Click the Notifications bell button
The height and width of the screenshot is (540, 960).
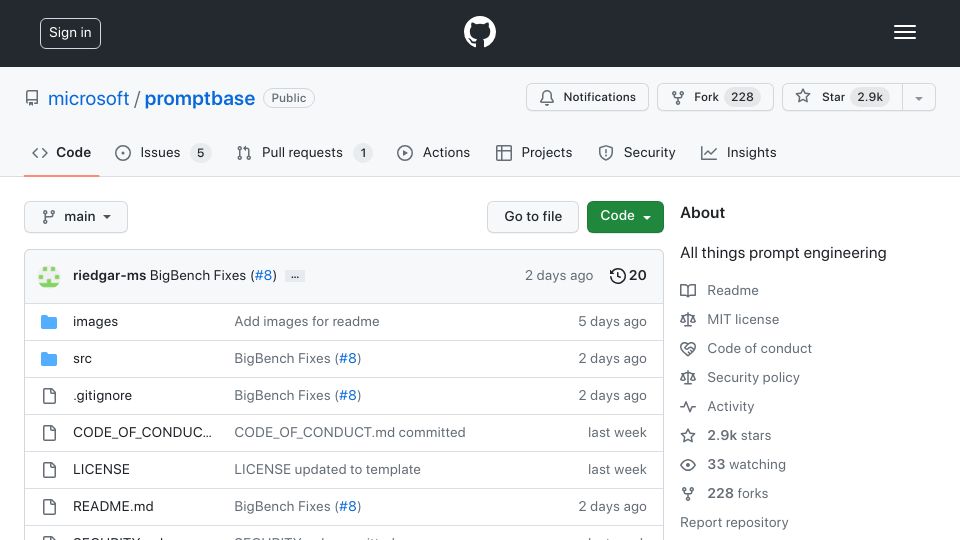click(587, 97)
